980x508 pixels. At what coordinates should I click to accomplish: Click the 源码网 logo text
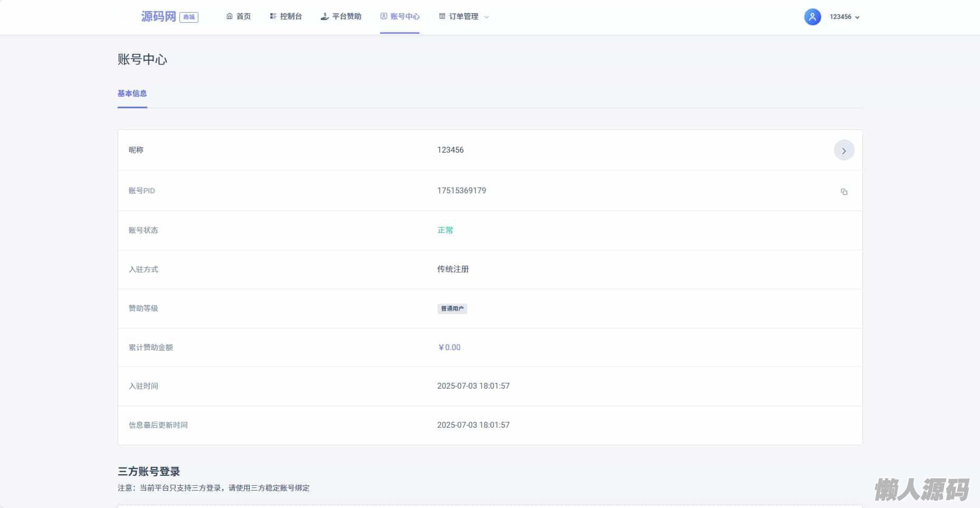(x=158, y=16)
